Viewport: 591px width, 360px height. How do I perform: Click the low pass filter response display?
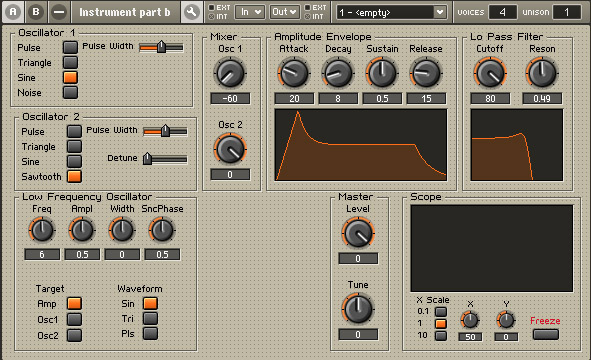tap(517, 145)
